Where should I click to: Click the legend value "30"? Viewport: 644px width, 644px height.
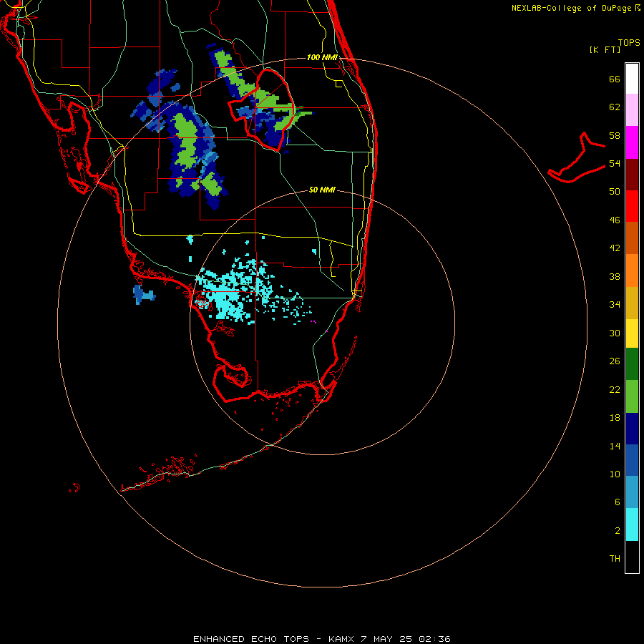coord(615,333)
